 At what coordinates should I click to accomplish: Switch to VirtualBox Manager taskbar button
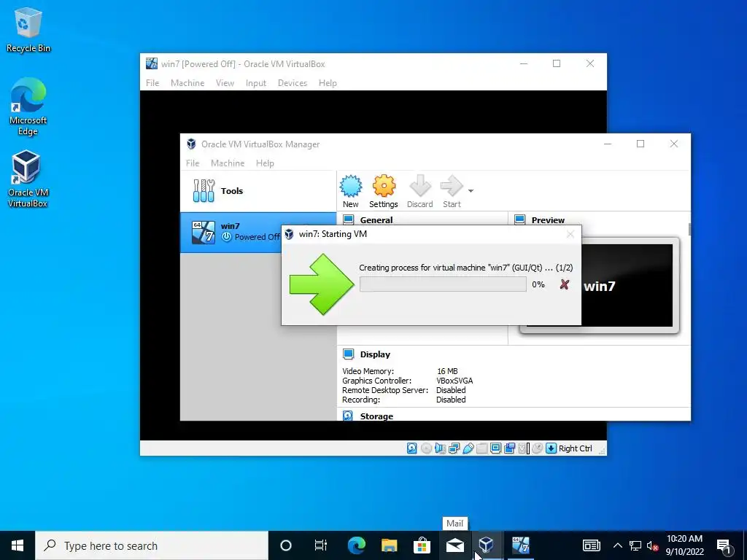coord(486,545)
